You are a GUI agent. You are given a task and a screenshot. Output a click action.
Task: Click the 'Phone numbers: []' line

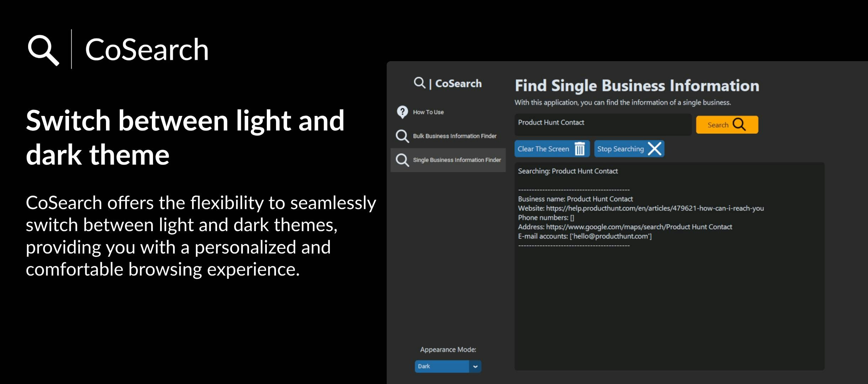[x=546, y=218]
